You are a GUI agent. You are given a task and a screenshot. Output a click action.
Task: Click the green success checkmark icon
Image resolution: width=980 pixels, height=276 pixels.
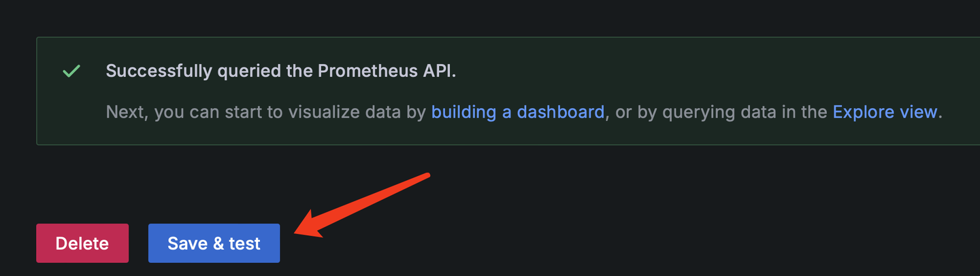coord(71,71)
